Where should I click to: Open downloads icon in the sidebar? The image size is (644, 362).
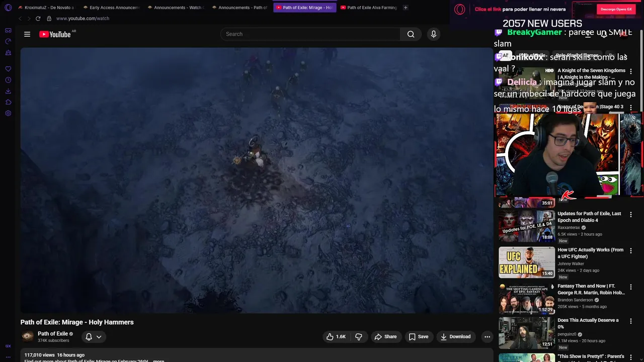coord(8,91)
